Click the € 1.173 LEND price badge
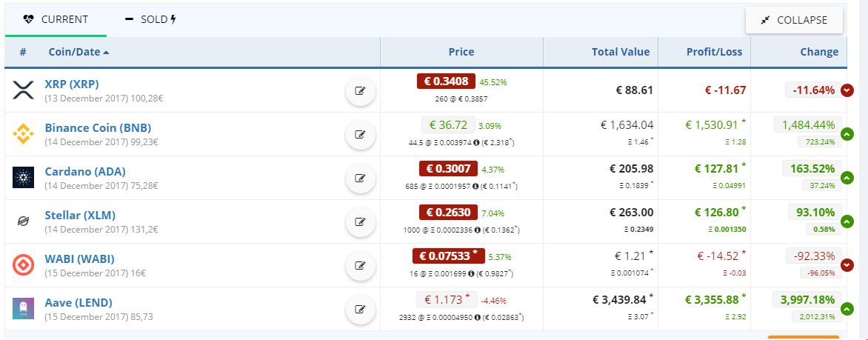The width and height of the screenshot is (868, 340). tap(446, 300)
